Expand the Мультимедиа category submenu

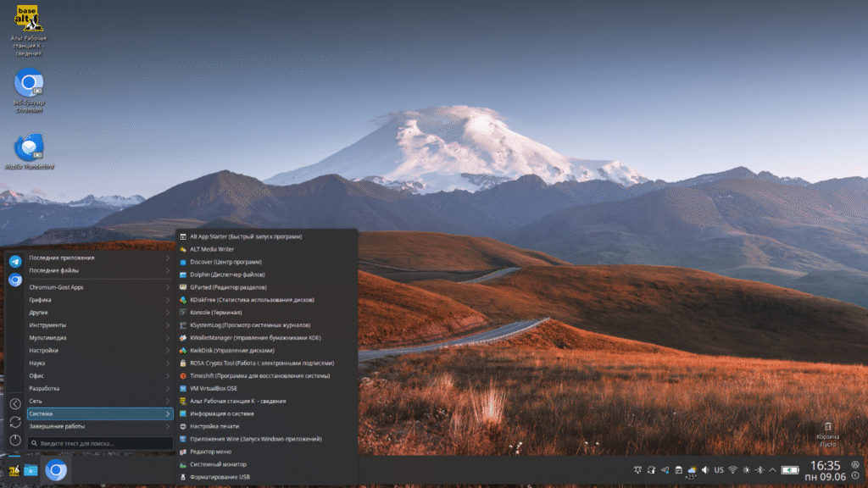[99, 337]
